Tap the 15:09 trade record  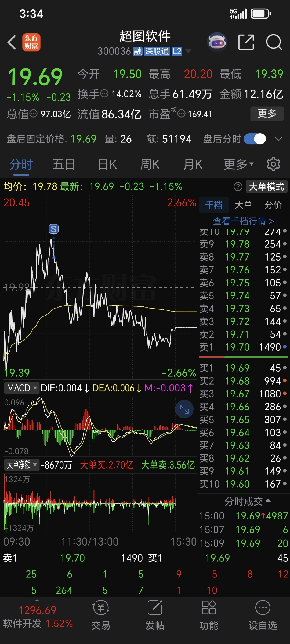pos(244,543)
